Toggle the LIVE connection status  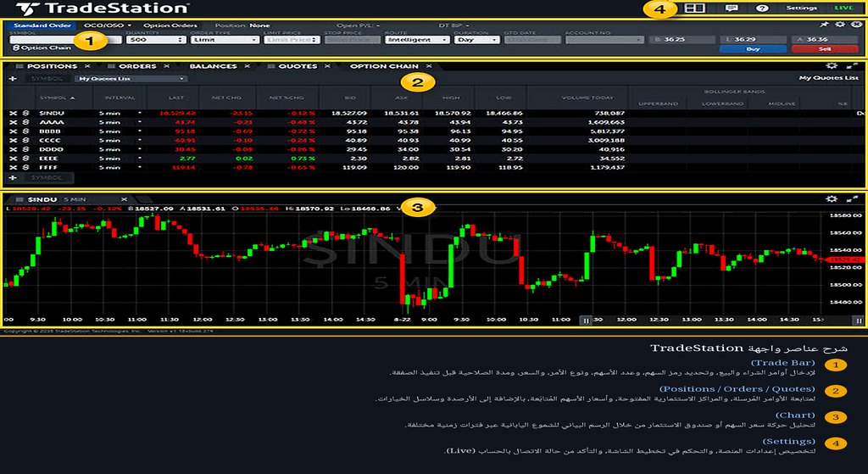click(843, 8)
